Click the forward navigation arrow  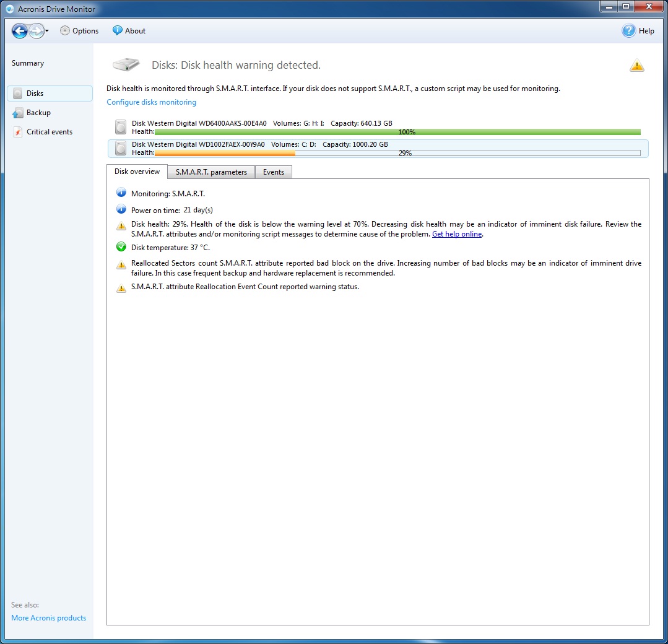(37, 31)
